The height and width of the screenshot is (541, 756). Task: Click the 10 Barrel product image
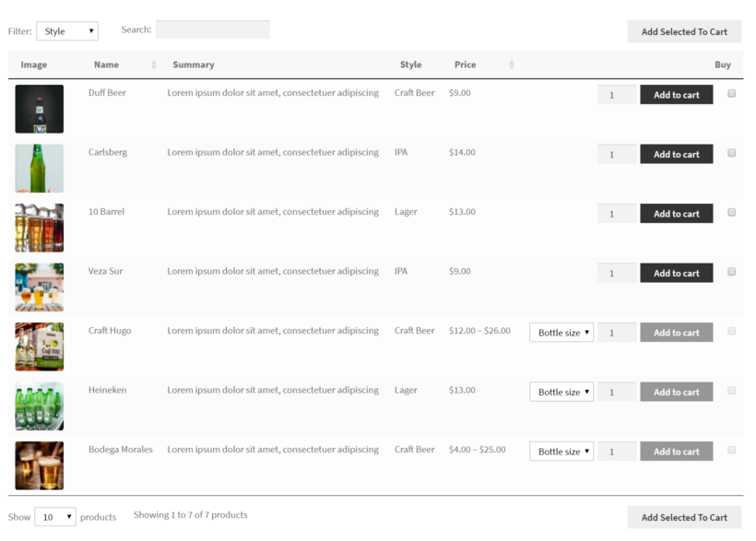click(39, 228)
